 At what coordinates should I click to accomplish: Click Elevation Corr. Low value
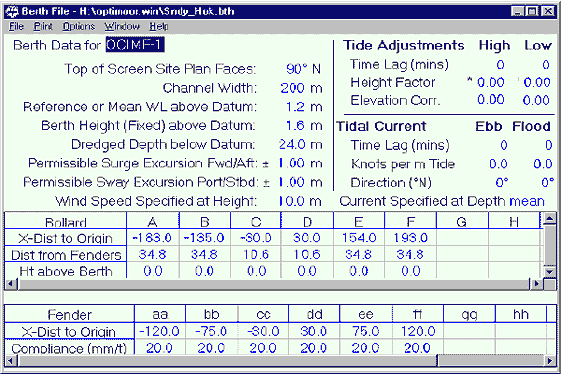point(536,100)
